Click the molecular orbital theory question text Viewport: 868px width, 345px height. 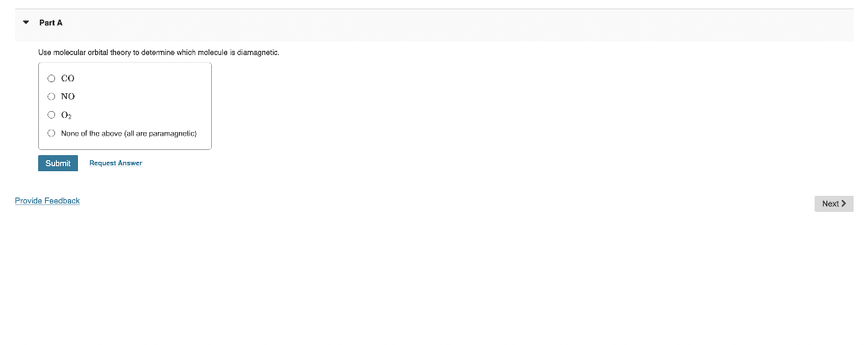(159, 53)
